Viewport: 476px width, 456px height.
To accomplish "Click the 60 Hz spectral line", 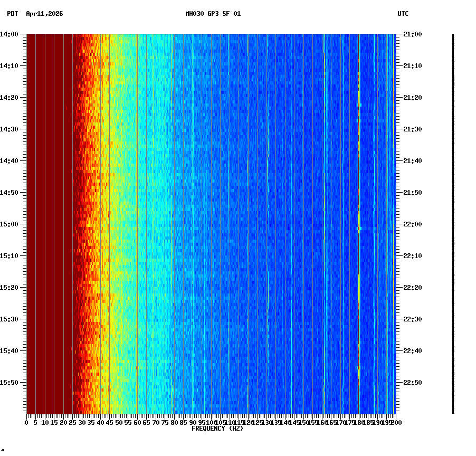I will click(136, 222).
